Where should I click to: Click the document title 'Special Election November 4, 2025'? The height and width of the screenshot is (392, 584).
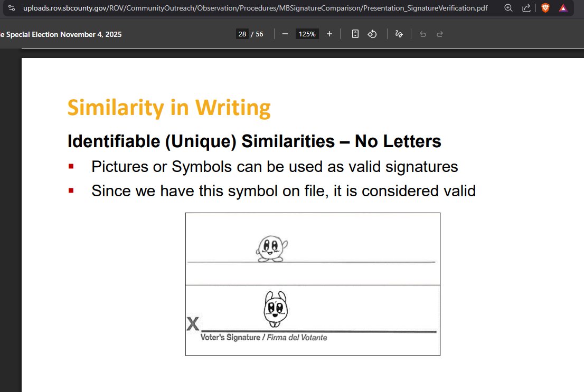tap(64, 34)
